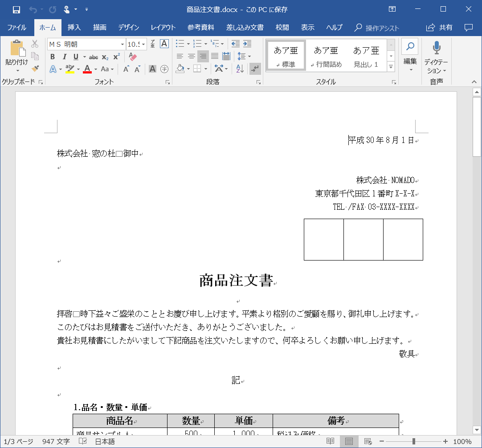The height and width of the screenshot is (448, 482).
Task: Add bullets to the paragraph
Action: [x=180, y=44]
